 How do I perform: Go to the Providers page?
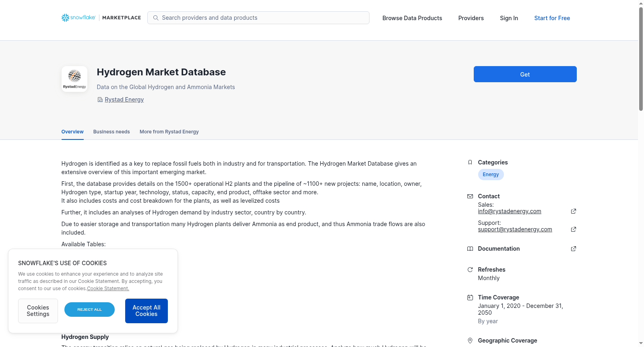pos(471,18)
